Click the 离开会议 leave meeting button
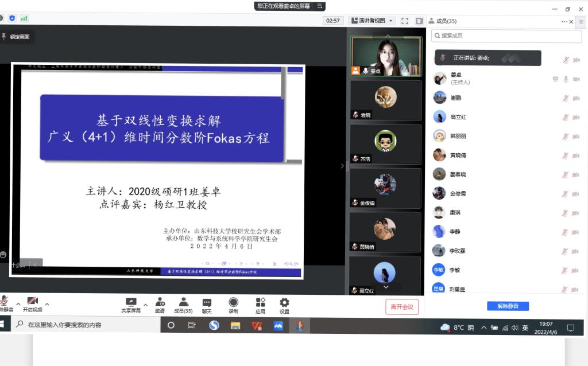The image size is (588, 366). [x=402, y=307]
